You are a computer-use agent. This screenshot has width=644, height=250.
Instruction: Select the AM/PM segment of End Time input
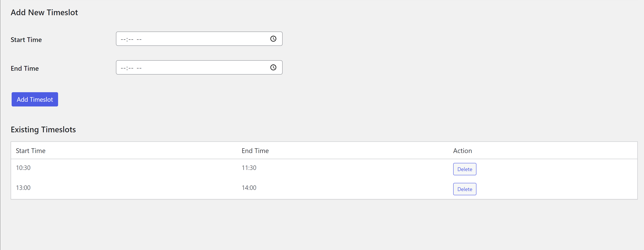pos(139,68)
